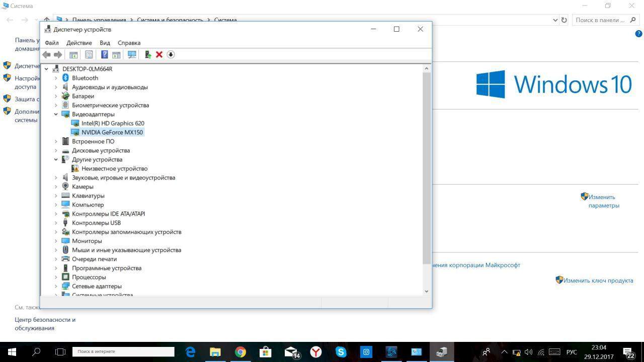Select Программные устройства row
The width and height of the screenshot is (644, 362).
point(107,268)
